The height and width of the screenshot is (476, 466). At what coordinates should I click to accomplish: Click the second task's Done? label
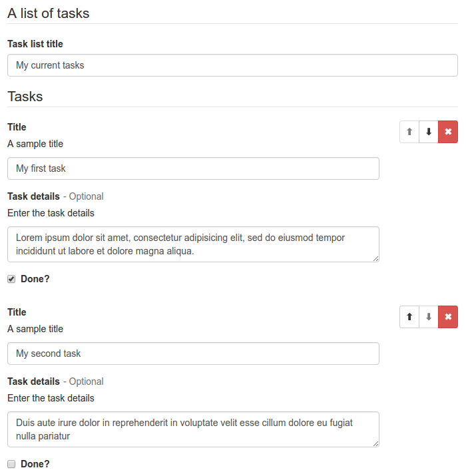pos(35,464)
